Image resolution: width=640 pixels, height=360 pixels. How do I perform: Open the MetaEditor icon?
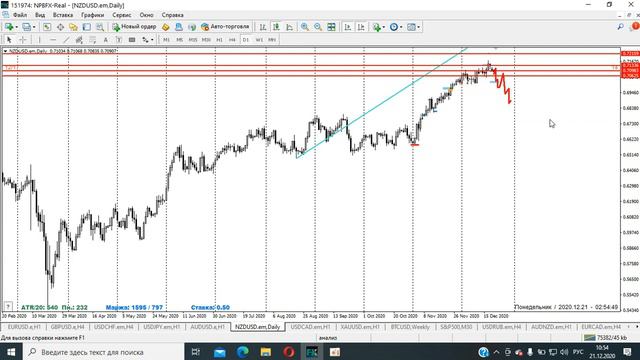(x=165, y=27)
